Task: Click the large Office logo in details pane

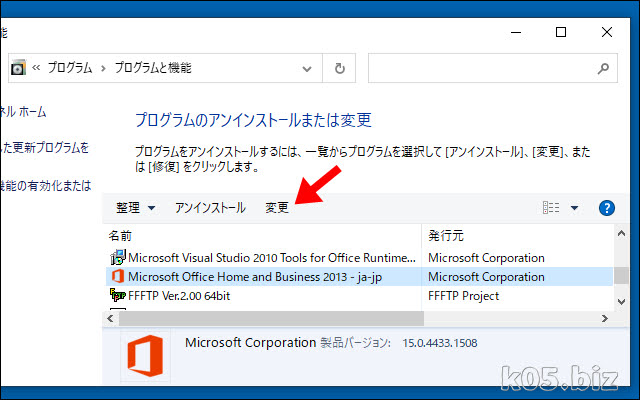Action: pyautogui.click(x=145, y=356)
